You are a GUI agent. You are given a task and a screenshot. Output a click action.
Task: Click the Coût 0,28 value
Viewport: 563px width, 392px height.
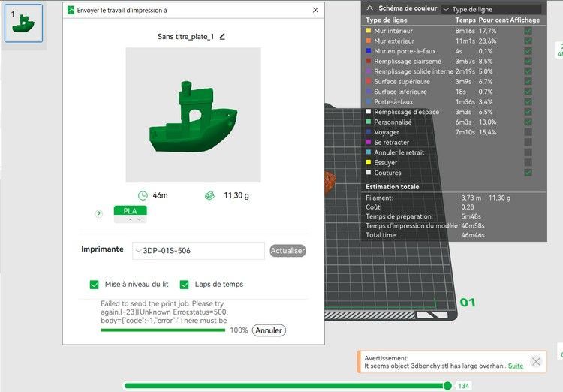(x=468, y=207)
